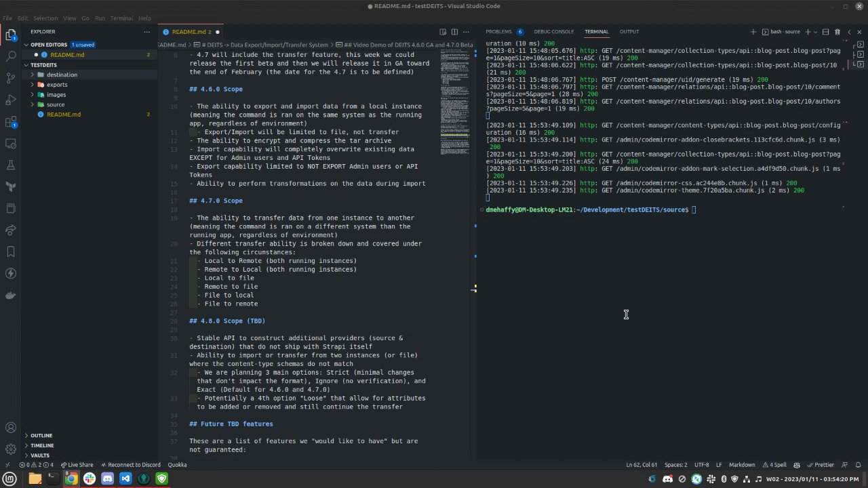Open the Search view in activity bar
This screenshot has height=488, width=868.
coord(11,56)
